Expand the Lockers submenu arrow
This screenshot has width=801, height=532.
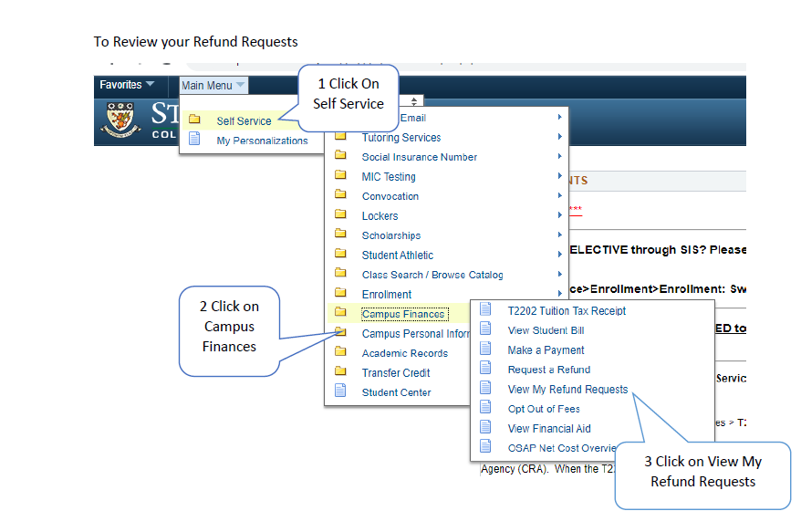coord(560,215)
